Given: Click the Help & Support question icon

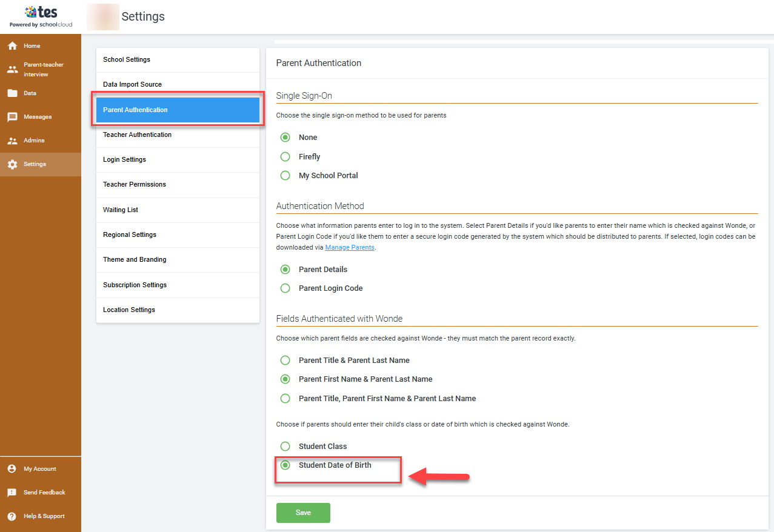Looking at the screenshot, I should [12, 516].
